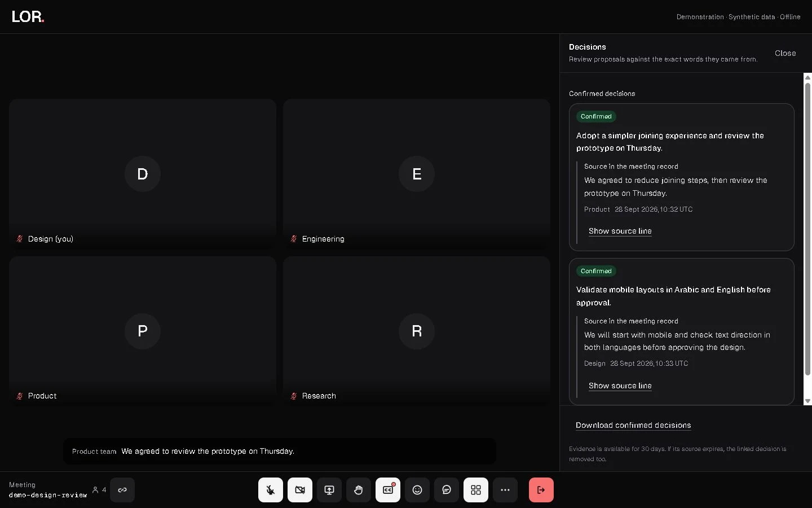Viewport: 812px width, 508px height.
Task: Unmute the microphone in the meeting toolbar
Action: pyautogui.click(x=271, y=490)
